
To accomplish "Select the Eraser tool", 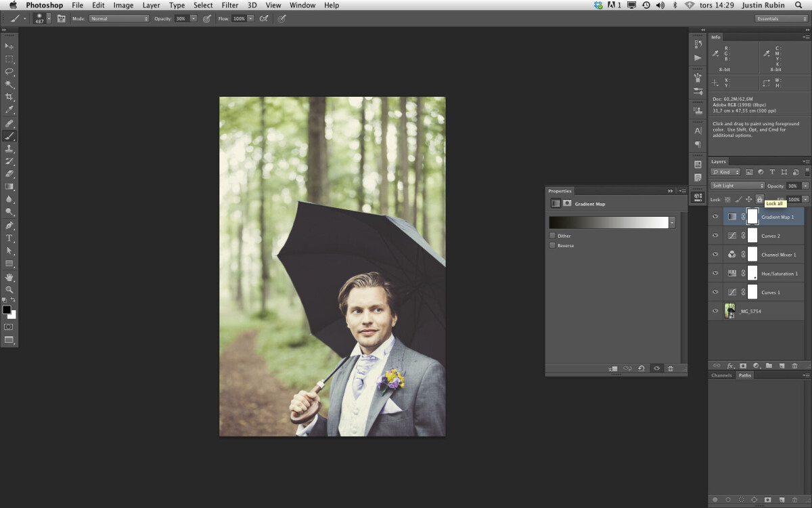I will pos(9,174).
